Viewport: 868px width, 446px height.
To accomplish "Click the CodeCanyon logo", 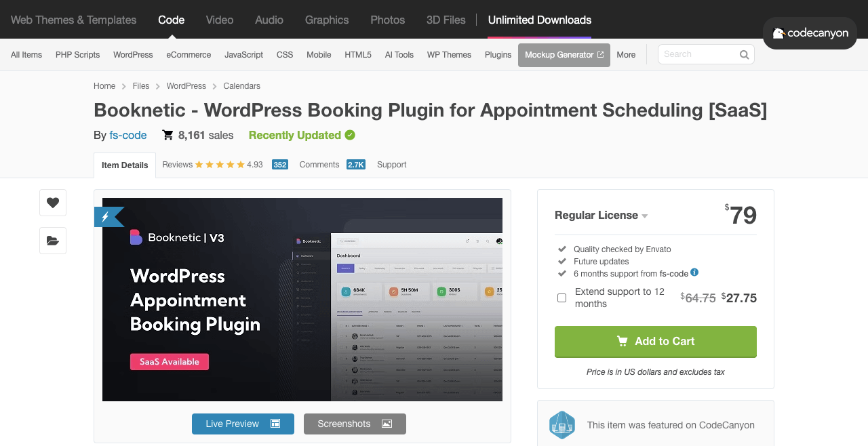I will tap(810, 33).
